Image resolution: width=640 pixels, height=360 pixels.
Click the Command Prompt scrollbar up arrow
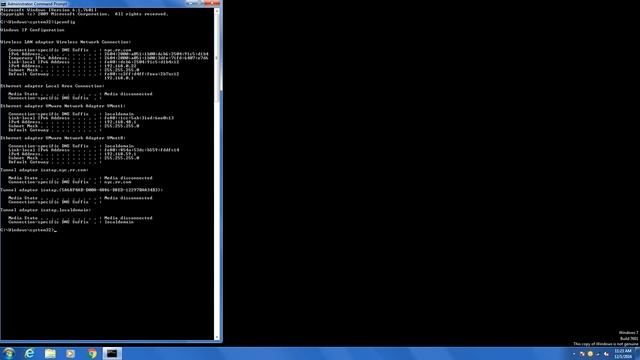(217, 11)
